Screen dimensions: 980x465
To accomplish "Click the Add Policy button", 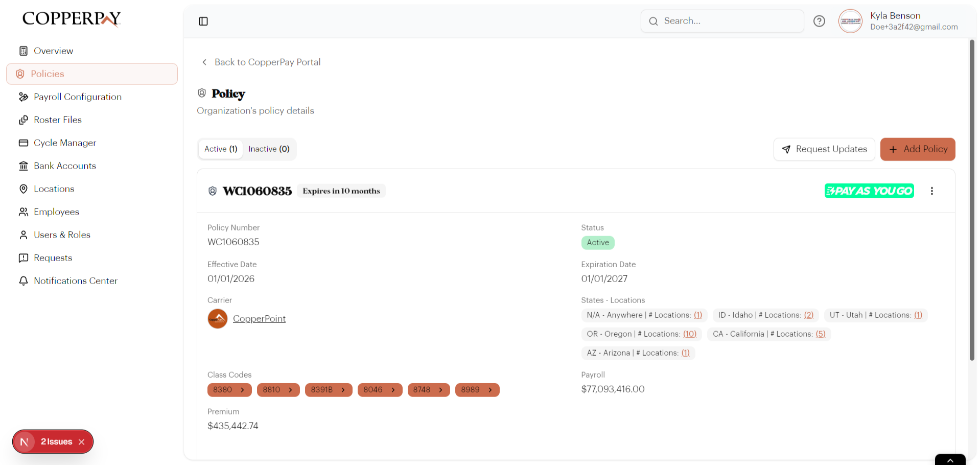I will pos(917,149).
